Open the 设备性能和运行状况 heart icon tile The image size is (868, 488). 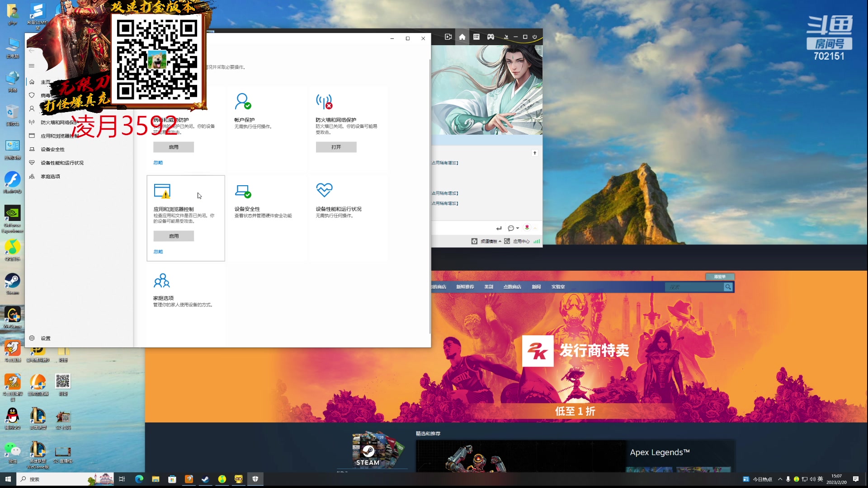324,190
